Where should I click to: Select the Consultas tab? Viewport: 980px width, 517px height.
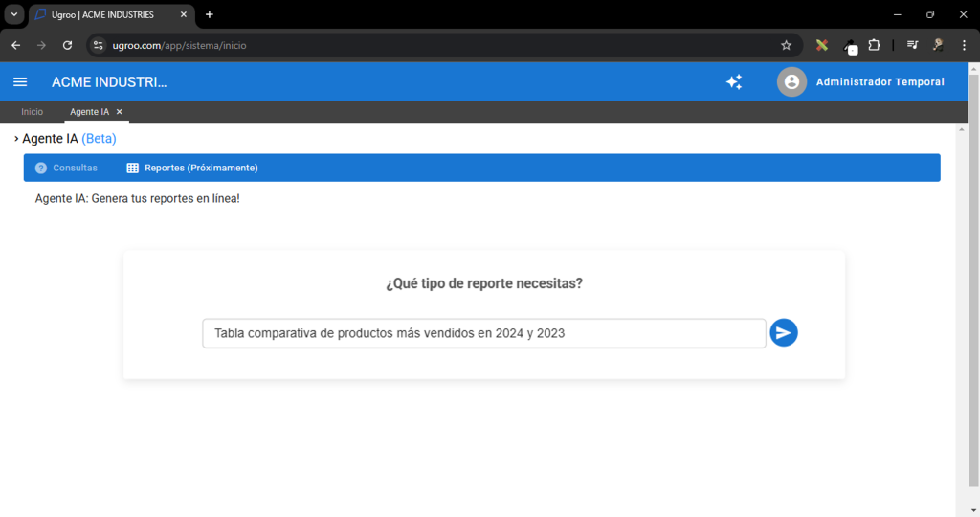[66, 168]
